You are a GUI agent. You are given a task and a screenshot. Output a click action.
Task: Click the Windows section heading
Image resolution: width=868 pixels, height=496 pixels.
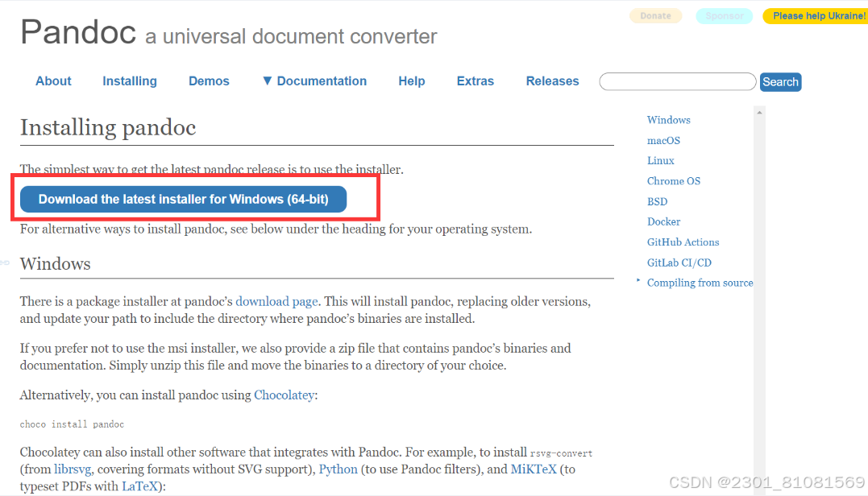tap(56, 264)
